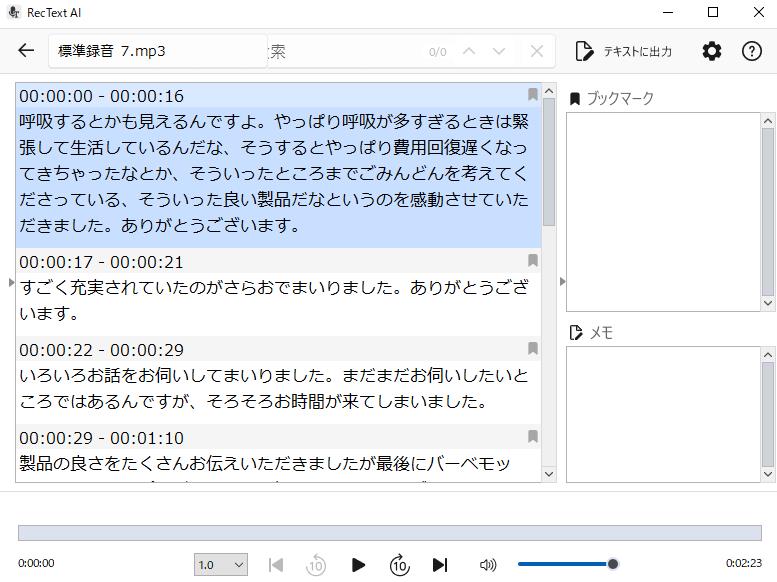Mute the speaker volume icon
Screen dimensions: 777x582
coord(488,565)
